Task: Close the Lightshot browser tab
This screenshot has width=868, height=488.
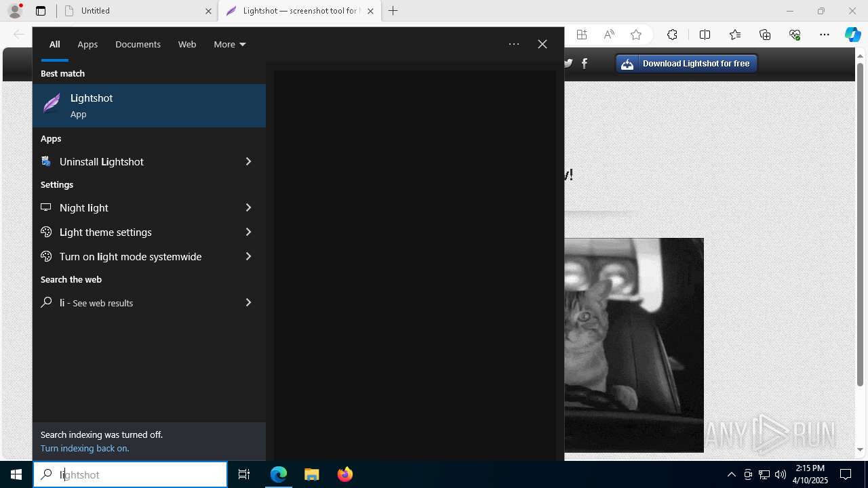Action: click(x=370, y=11)
